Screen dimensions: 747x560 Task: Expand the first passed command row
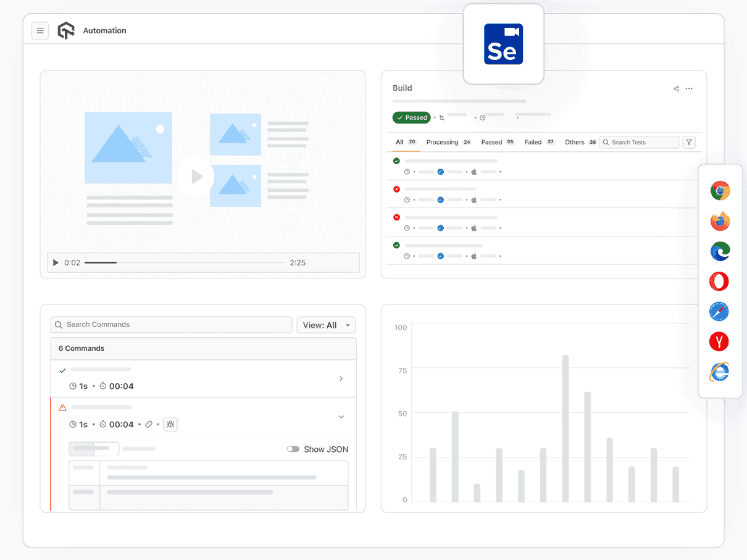pos(341,379)
